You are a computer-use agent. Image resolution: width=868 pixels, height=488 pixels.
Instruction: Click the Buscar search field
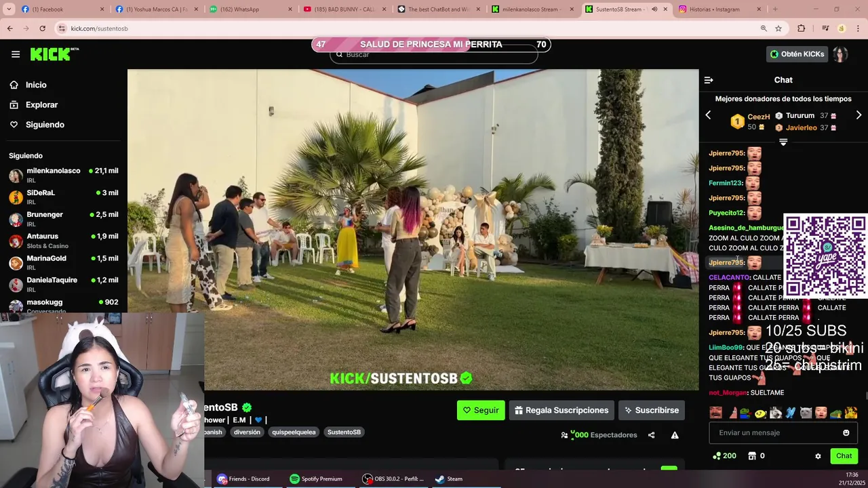coord(434,54)
